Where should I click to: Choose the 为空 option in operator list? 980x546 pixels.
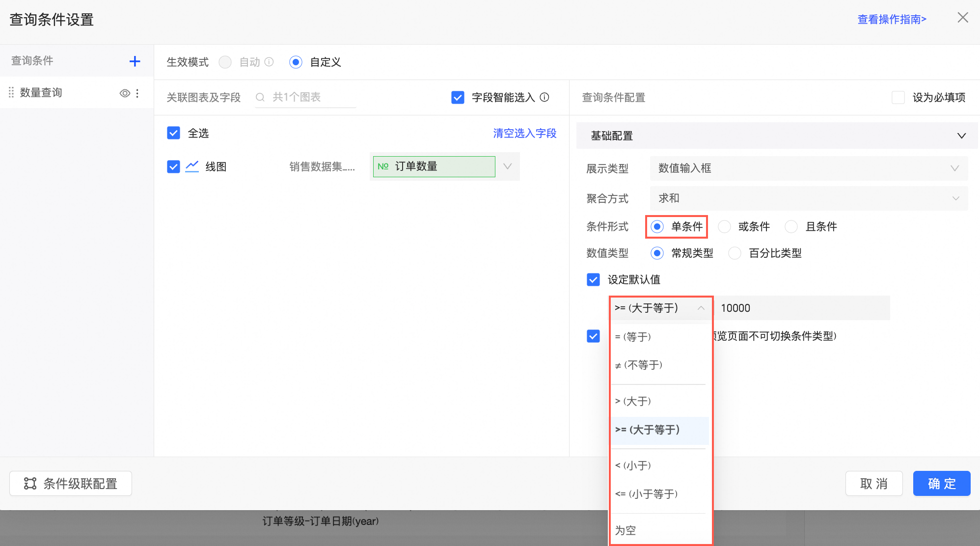coord(626,530)
